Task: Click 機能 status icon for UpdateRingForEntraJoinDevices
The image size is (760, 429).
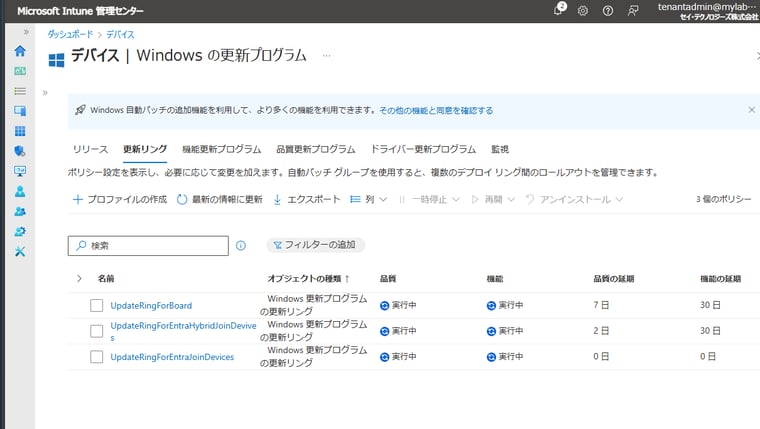Action: click(x=491, y=357)
